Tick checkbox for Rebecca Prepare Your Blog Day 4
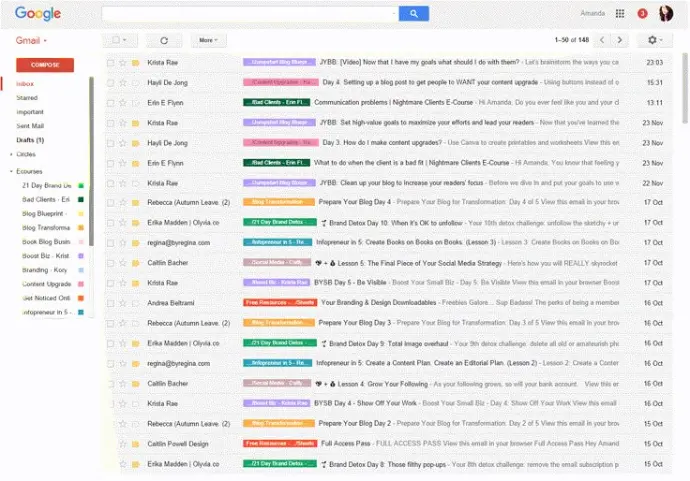690x481 pixels. click(x=110, y=203)
